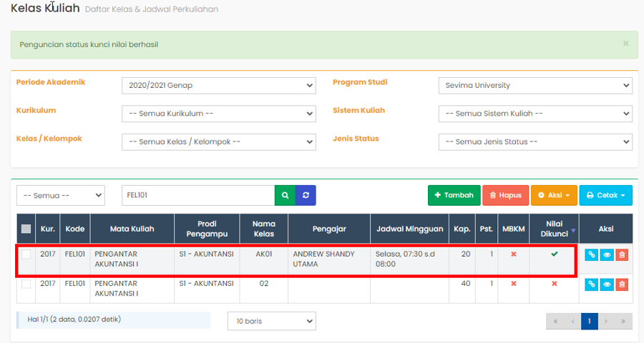Viewport: 644px width, 343px height.
Task: Open the Cetak print menu
Action: (x=605, y=195)
